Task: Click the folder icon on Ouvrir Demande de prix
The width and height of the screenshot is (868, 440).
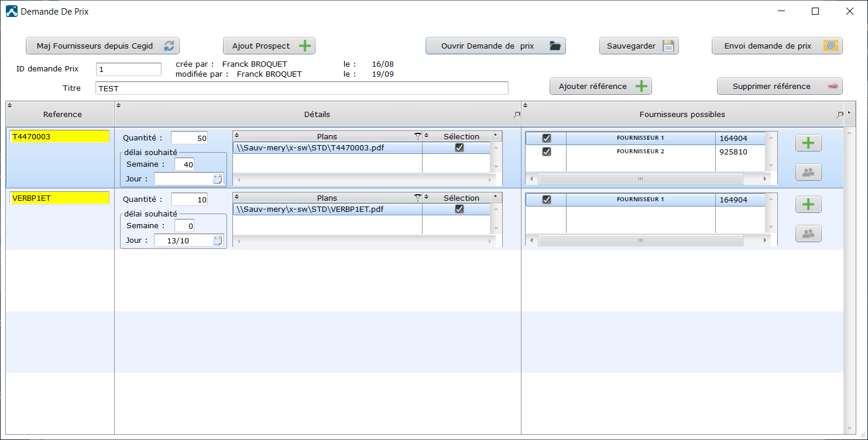Action: (555, 46)
